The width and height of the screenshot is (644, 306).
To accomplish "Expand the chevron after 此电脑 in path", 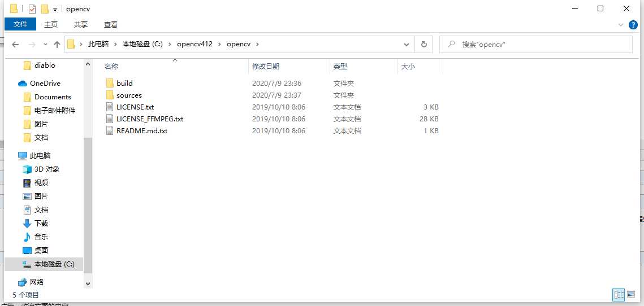I will (115, 44).
